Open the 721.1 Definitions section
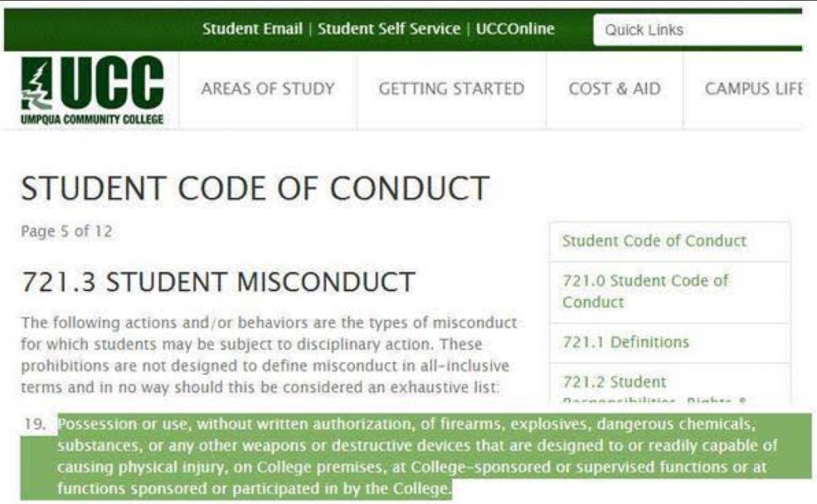 point(626,342)
